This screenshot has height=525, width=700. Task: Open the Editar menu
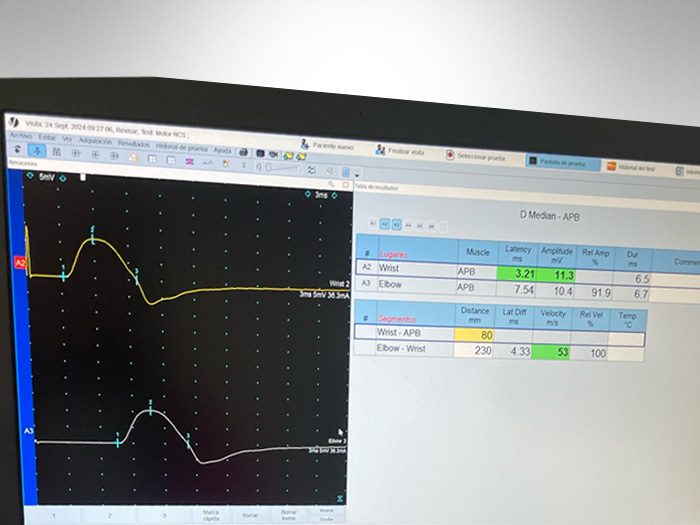pos(47,138)
